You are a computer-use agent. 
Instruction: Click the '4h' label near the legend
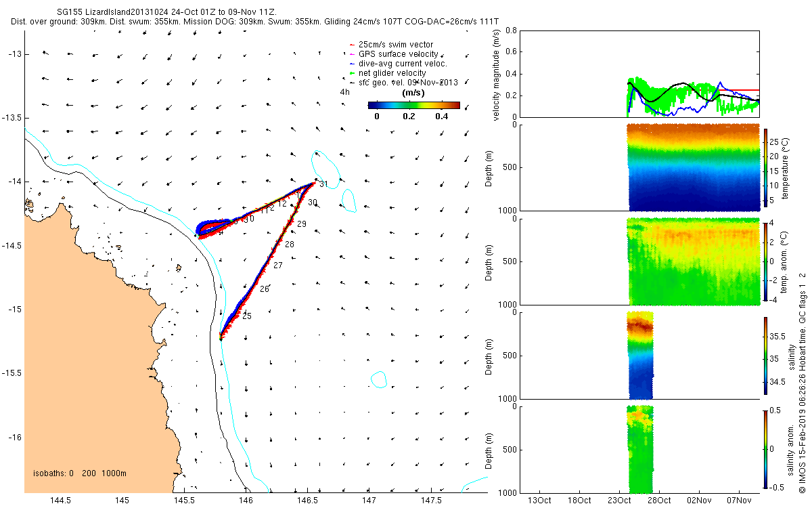click(x=345, y=91)
